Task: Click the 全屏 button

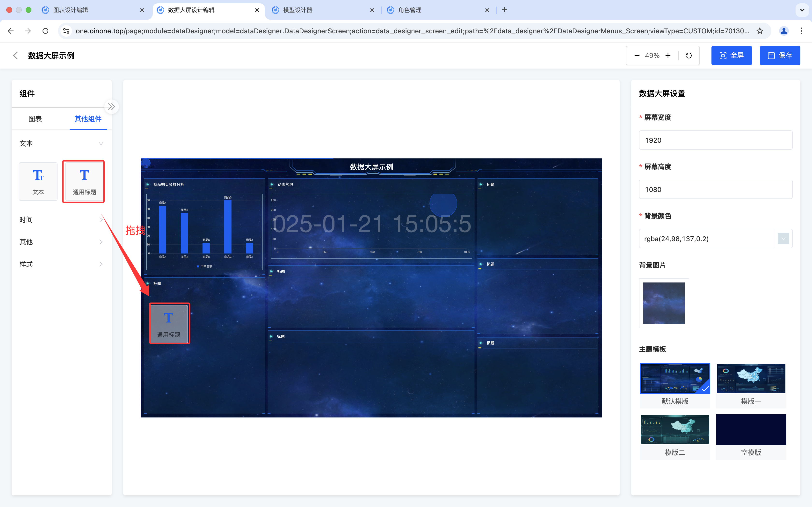Action: [x=732, y=56]
